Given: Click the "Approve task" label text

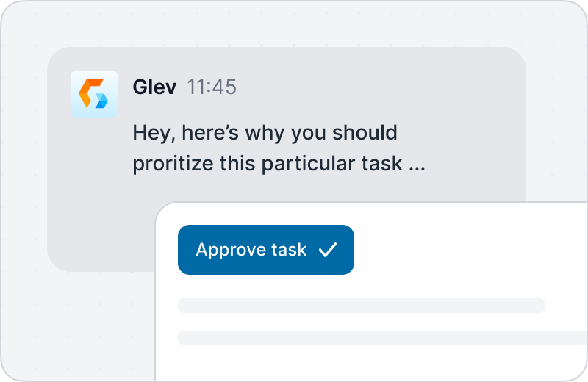Looking at the screenshot, I should point(251,250).
